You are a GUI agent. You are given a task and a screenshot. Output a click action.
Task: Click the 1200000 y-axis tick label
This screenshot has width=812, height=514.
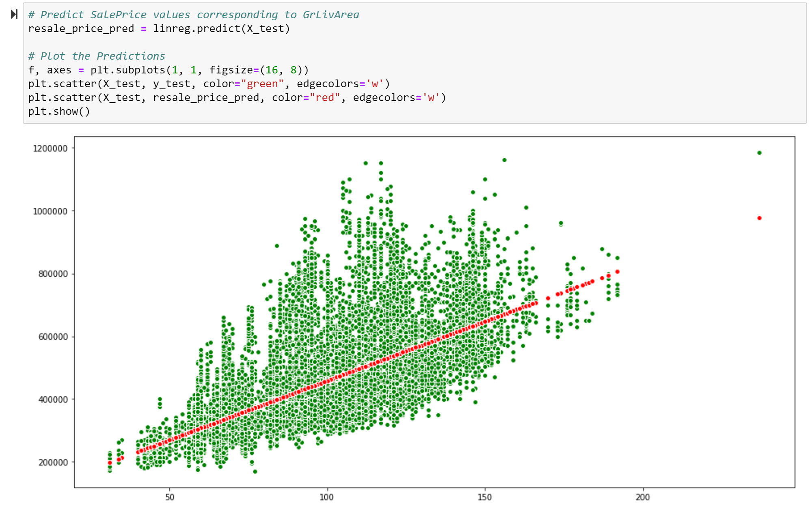pyautogui.click(x=50, y=148)
